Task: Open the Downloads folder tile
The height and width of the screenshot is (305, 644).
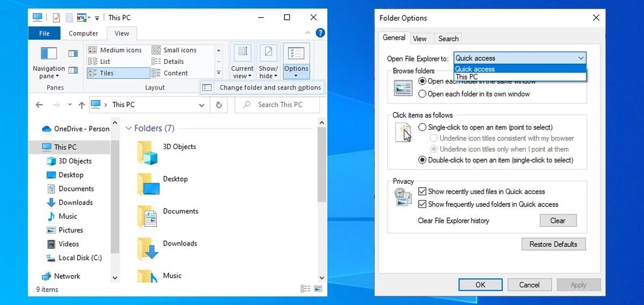Action: (167, 249)
